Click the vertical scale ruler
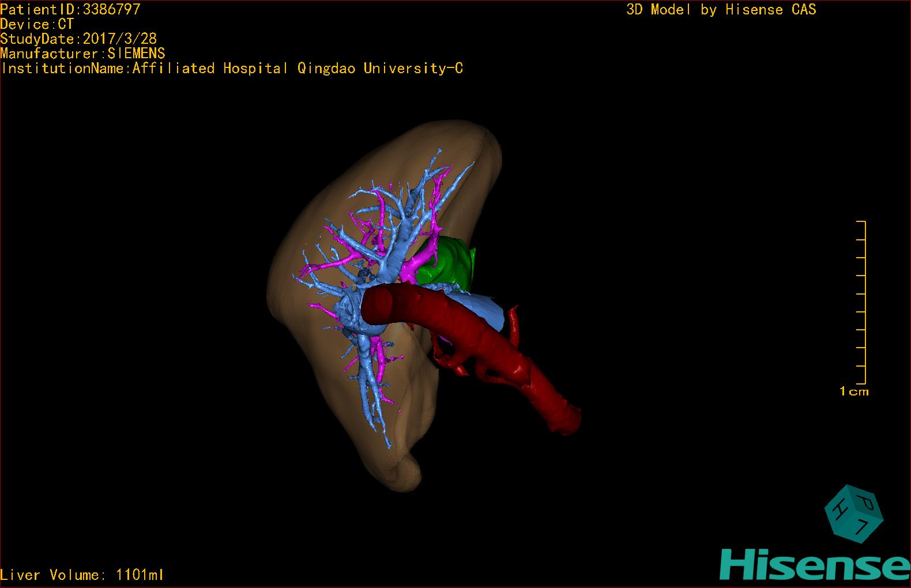This screenshot has height=588, width=911. (861, 302)
